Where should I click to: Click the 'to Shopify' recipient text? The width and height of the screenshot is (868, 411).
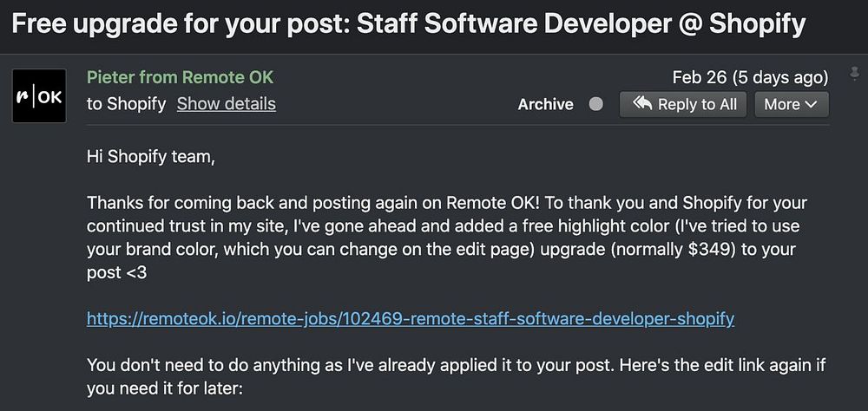(x=126, y=104)
